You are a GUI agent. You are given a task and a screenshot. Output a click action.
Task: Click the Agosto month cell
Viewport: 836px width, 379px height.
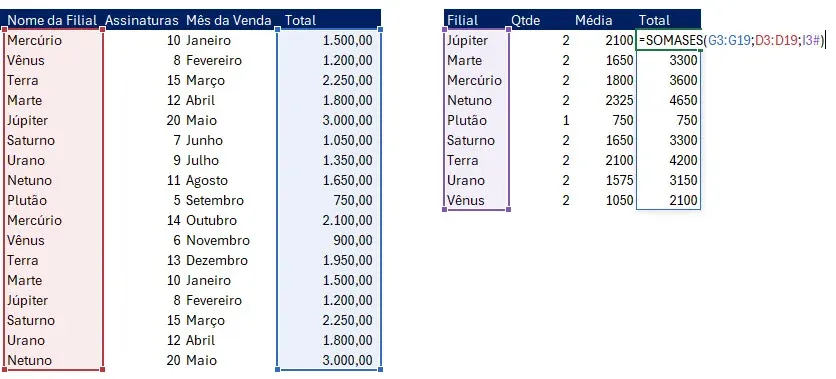click(x=207, y=180)
